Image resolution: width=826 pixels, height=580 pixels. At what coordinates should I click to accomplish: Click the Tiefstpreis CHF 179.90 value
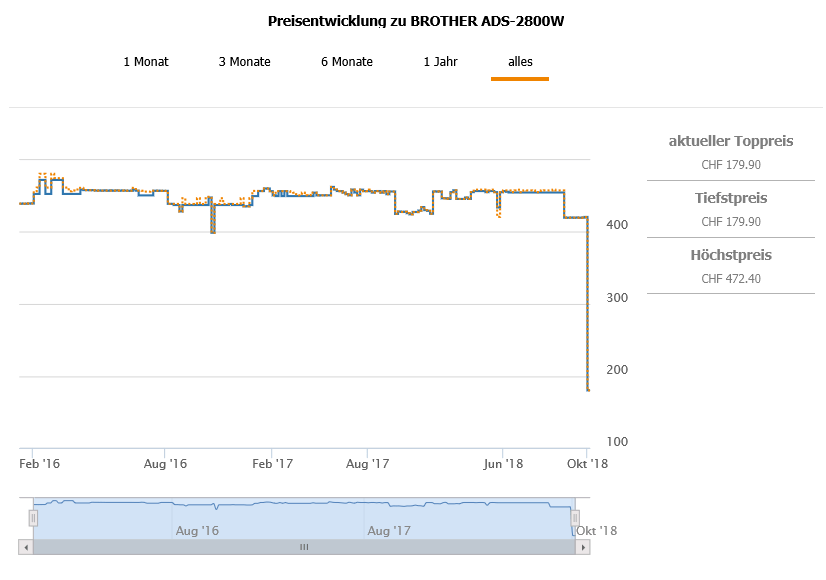pyautogui.click(x=731, y=222)
